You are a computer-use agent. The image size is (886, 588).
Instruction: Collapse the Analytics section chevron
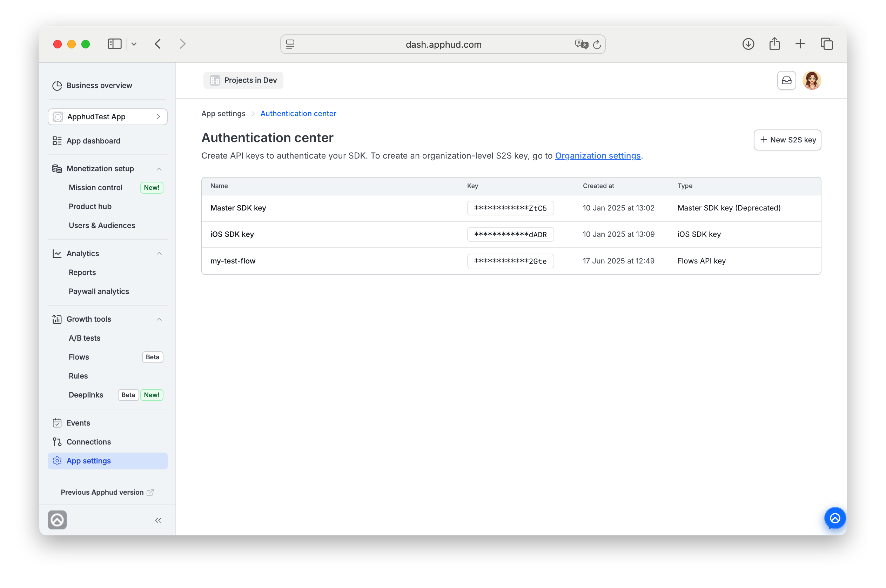[159, 254]
